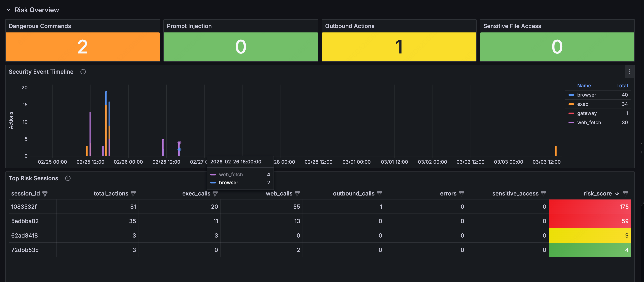Collapse the Risk Overview row
The height and width of the screenshot is (282, 644).
(x=8, y=10)
